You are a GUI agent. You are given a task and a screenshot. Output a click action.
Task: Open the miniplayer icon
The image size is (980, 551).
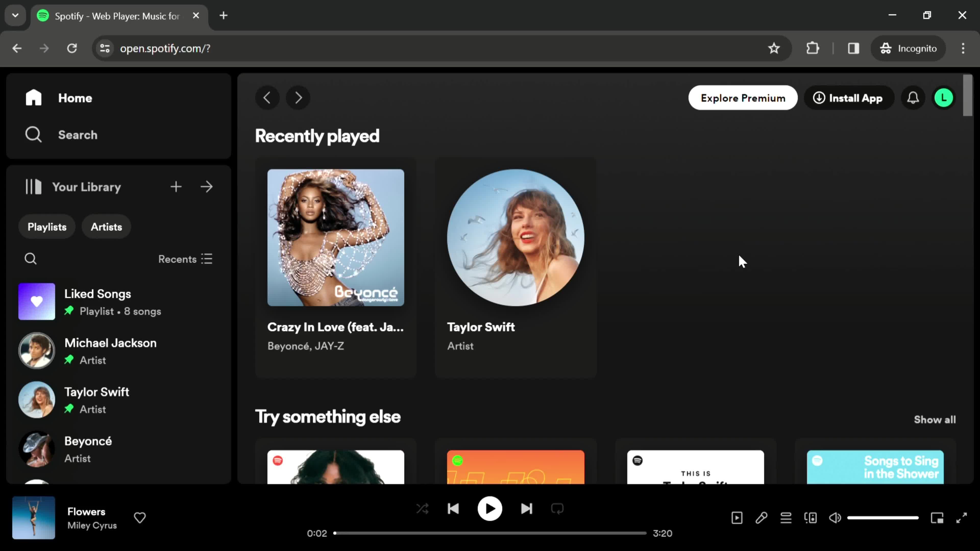coord(937,518)
